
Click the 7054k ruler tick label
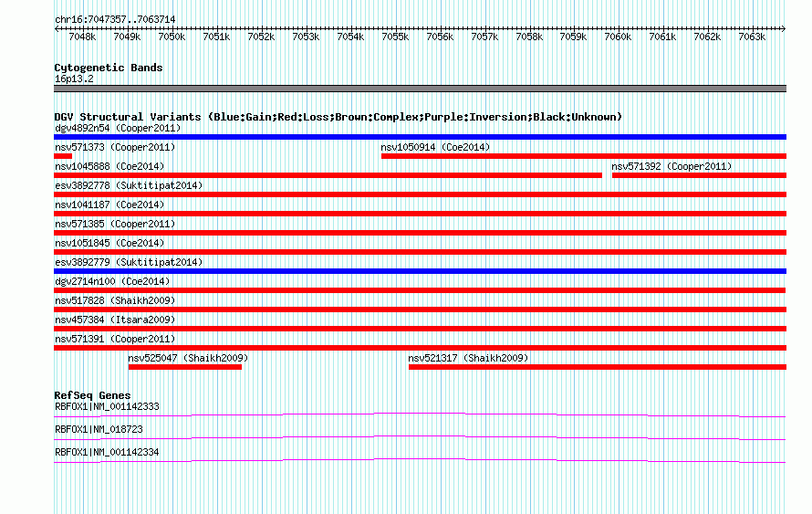tap(350, 37)
